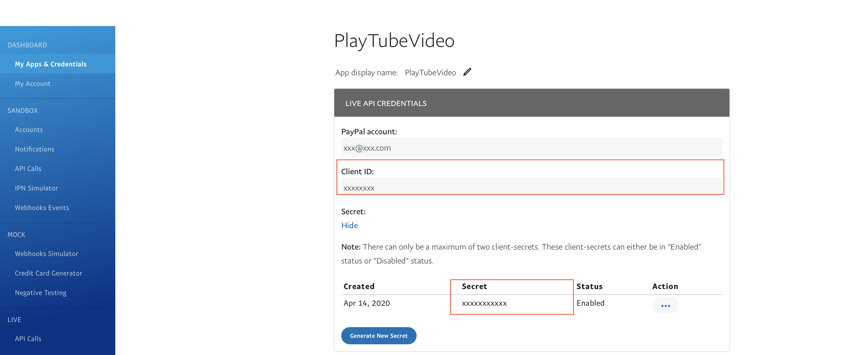Click the secret value in table
The width and height of the screenshot is (868, 355).
point(484,303)
